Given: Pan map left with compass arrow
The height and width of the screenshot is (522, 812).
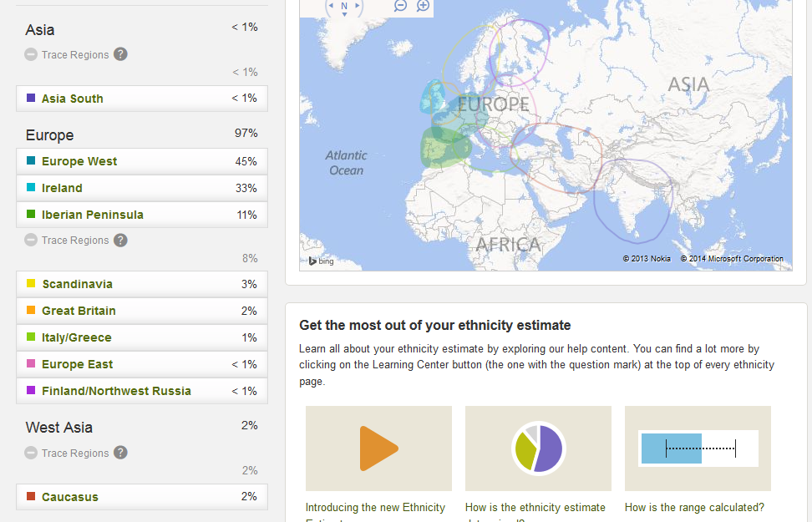Looking at the screenshot, I should [330, 6].
